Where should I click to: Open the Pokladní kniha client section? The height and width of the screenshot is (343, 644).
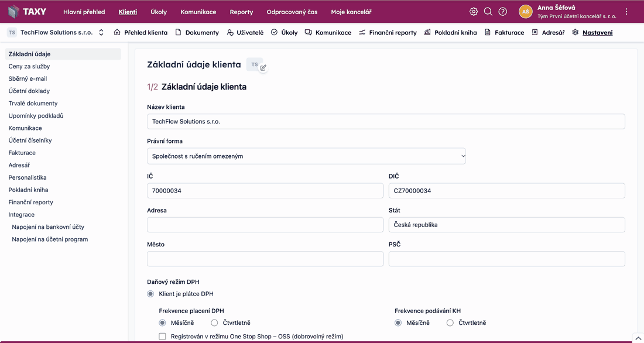pyautogui.click(x=451, y=32)
